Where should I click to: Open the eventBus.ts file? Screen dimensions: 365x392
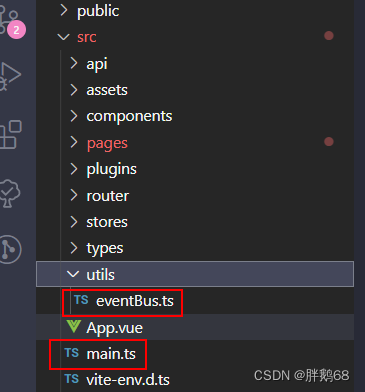pos(135,301)
